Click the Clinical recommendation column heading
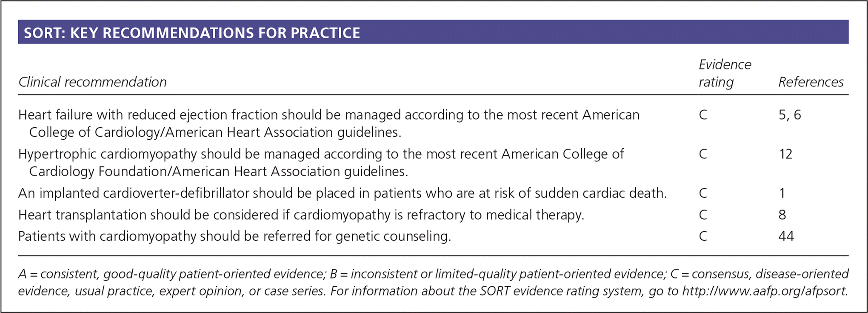 point(92,82)
